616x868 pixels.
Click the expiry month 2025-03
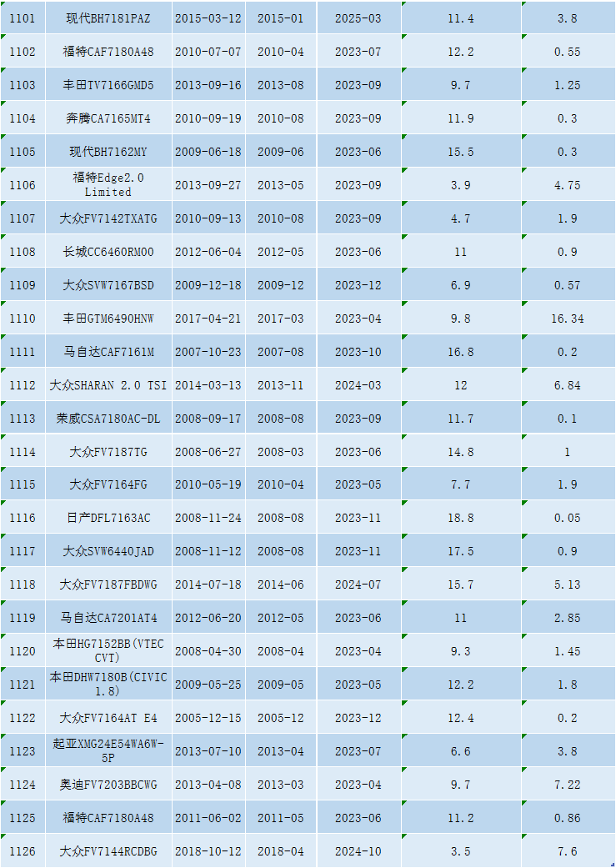tap(358, 18)
